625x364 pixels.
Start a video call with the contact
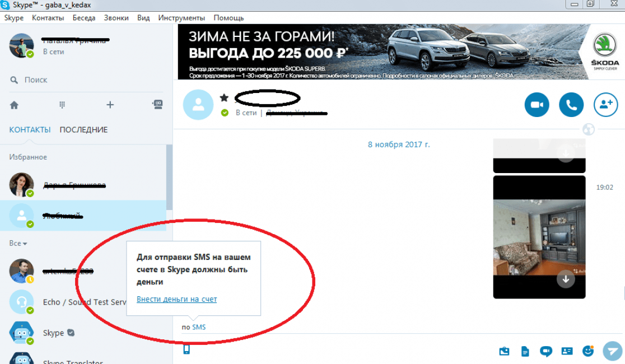pyautogui.click(x=537, y=105)
